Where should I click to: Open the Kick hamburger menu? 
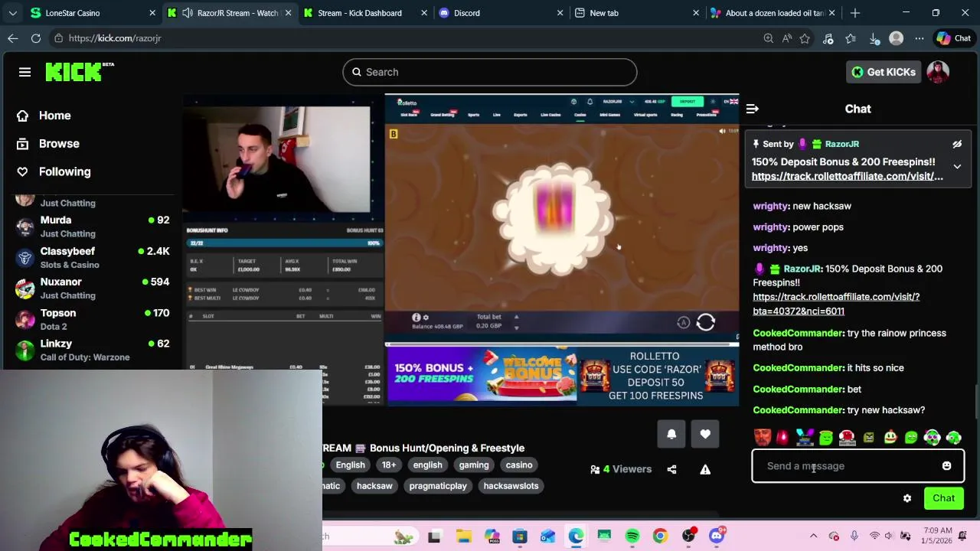pyautogui.click(x=24, y=72)
